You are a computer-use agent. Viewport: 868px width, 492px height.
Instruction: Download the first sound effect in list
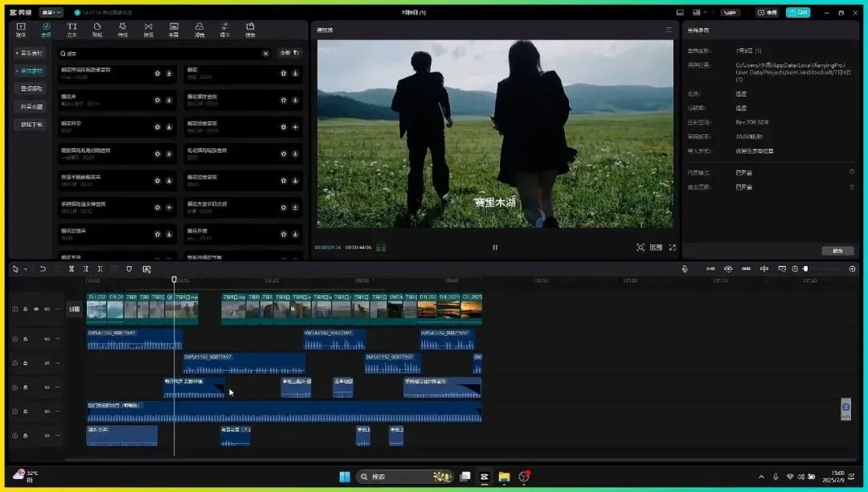(x=169, y=73)
